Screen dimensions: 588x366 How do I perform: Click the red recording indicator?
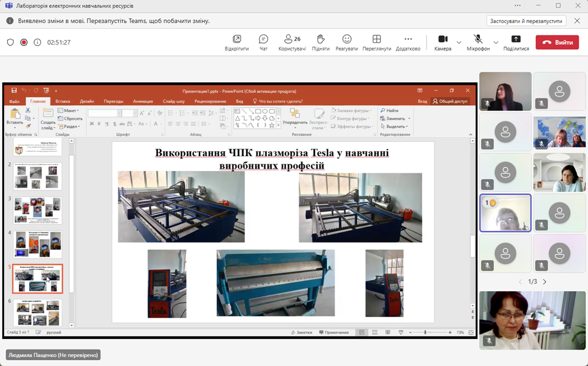pyautogui.click(x=24, y=42)
